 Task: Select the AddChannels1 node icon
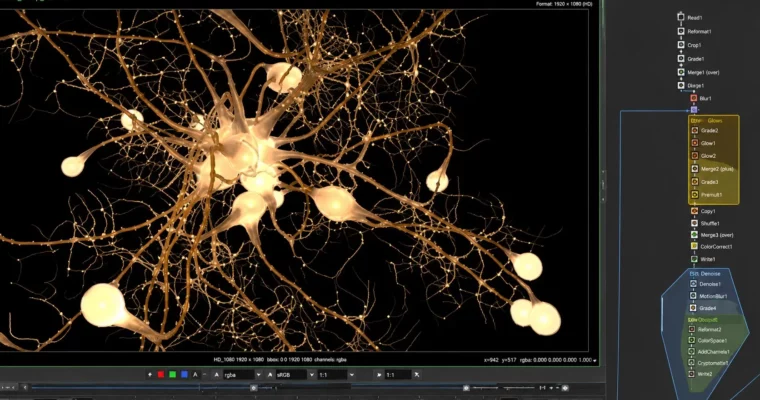tap(692, 352)
